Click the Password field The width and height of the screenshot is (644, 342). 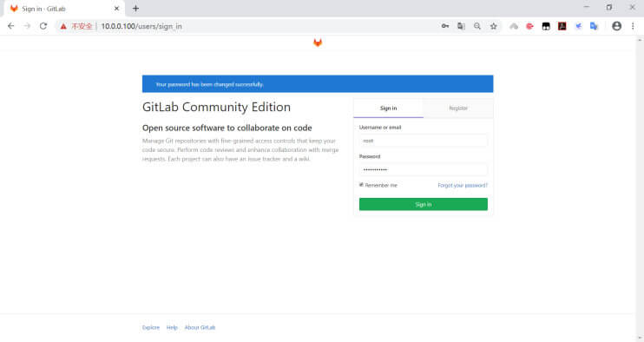423,169
